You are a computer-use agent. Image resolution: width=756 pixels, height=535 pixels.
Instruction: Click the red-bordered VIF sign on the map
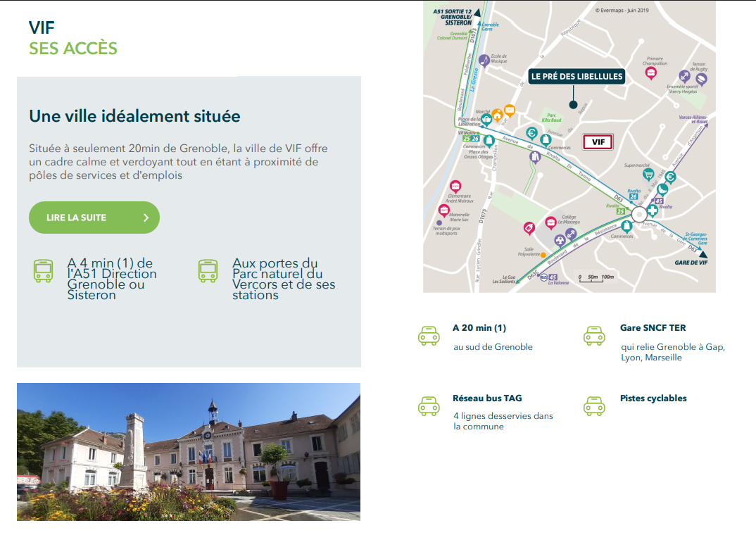pos(598,142)
